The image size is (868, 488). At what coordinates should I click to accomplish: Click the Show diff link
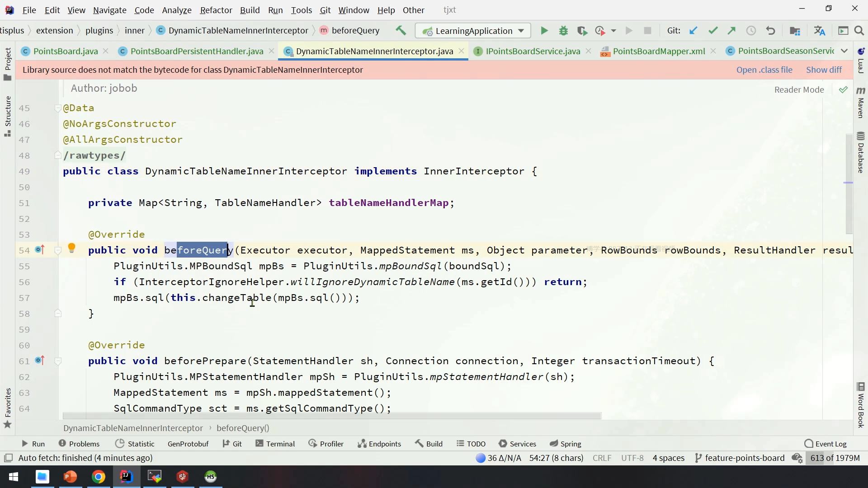pyautogui.click(x=824, y=70)
